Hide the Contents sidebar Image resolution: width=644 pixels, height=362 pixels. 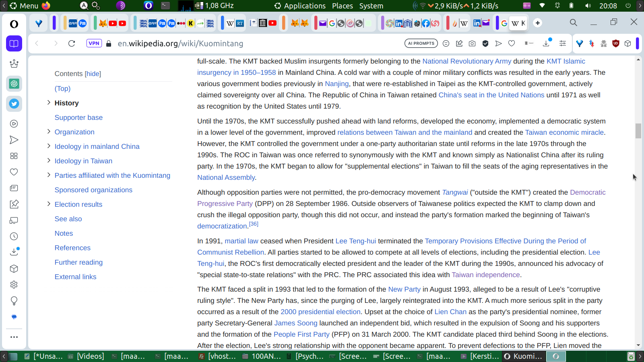point(93,74)
